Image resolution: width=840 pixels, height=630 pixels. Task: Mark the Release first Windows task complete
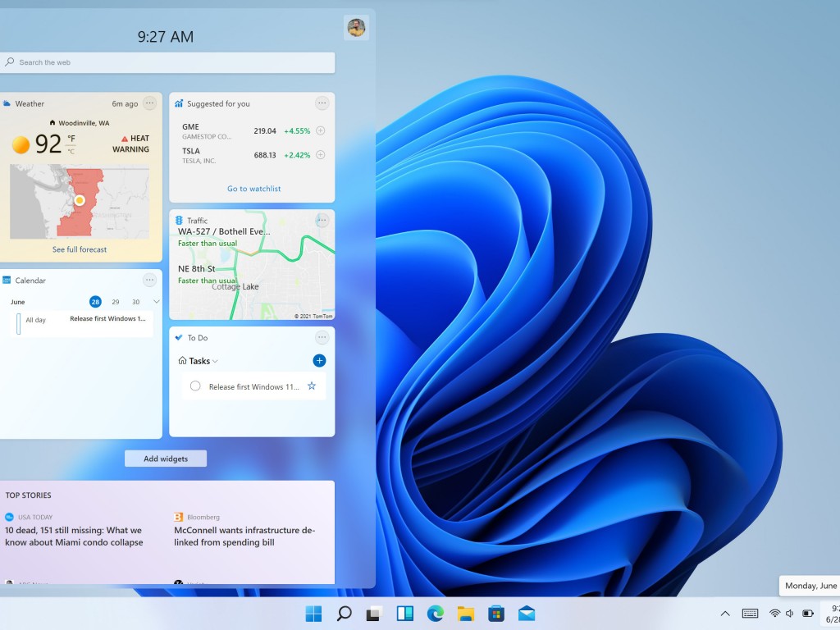195,386
